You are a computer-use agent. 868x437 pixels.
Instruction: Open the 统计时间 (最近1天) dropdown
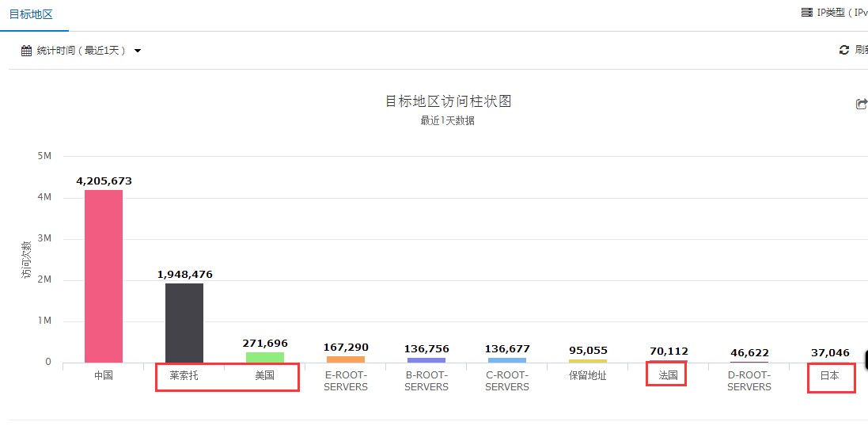tap(81, 51)
